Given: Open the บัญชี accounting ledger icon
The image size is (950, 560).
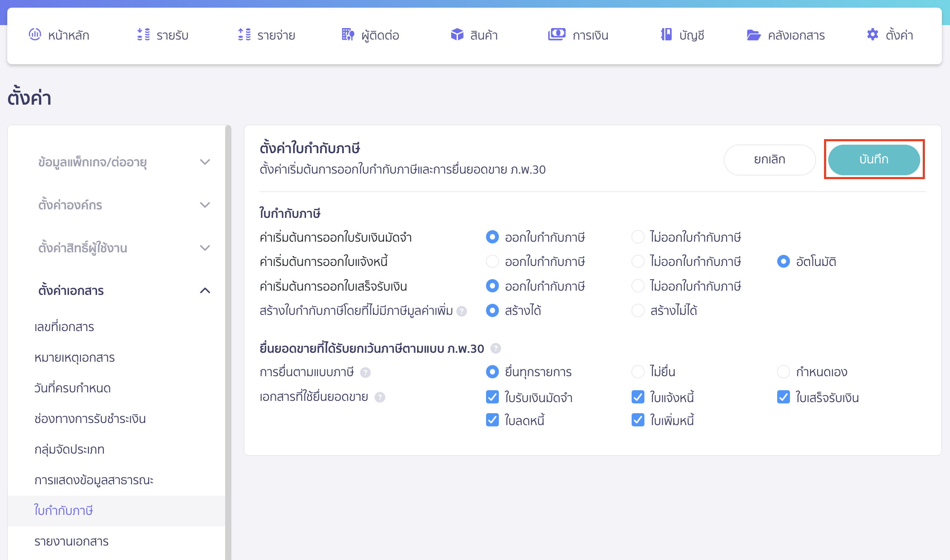Looking at the screenshot, I should 666,35.
